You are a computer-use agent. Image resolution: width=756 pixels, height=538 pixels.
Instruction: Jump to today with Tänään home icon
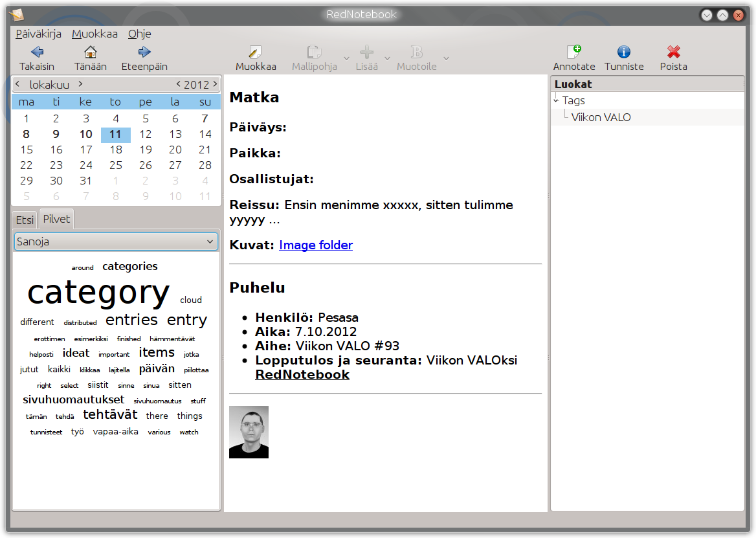tap(90, 52)
